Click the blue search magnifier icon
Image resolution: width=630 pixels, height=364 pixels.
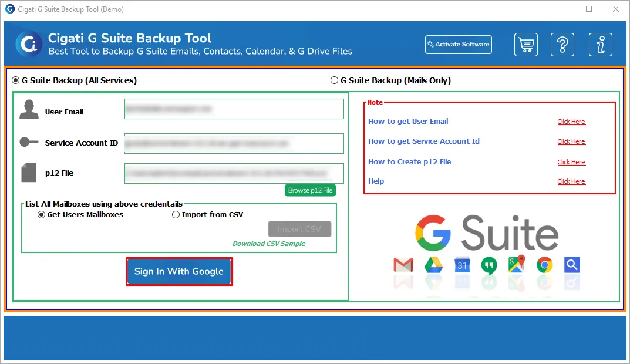(572, 265)
